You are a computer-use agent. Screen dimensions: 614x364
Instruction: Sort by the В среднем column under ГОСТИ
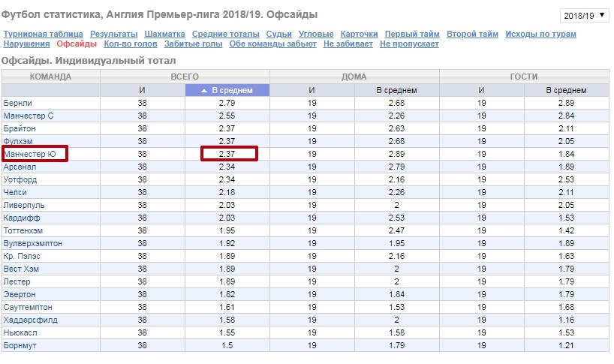click(x=566, y=90)
